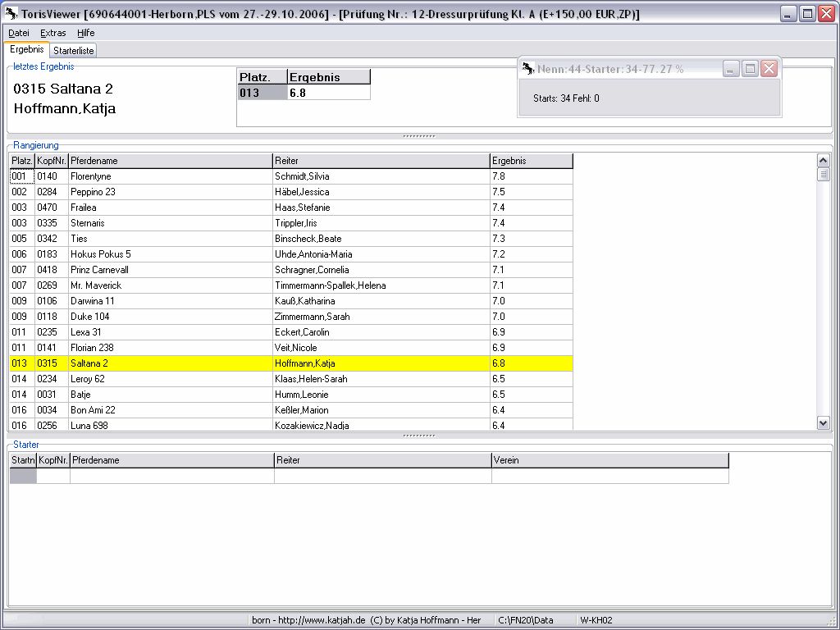The width and height of the screenshot is (840, 630).
Task: Open the Datei menu
Action: [18, 33]
